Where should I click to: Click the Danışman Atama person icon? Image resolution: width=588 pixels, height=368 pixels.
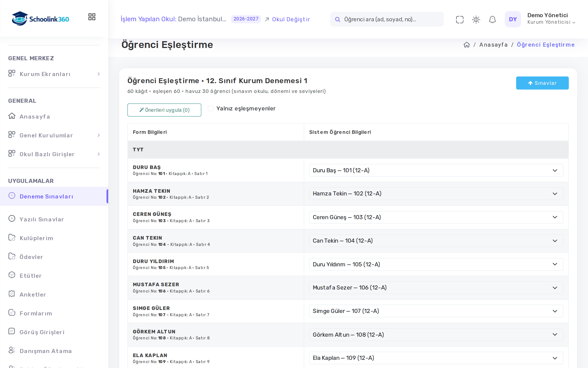(x=12, y=350)
